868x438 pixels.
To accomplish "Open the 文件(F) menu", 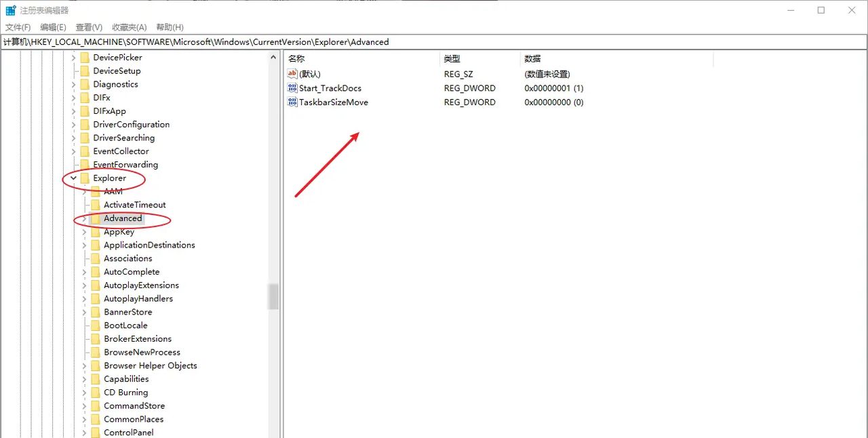I will [x=18, y=27].
